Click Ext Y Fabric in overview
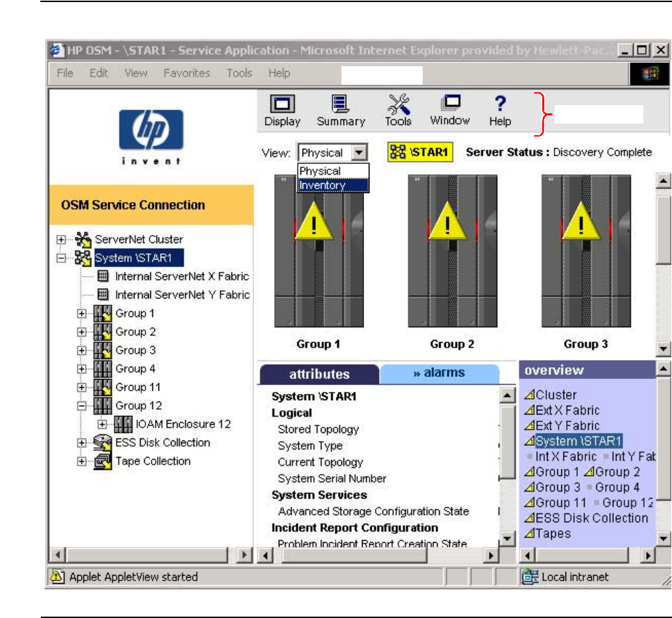The height and width of the screenshot is (618, 672). tap(562, 425)
